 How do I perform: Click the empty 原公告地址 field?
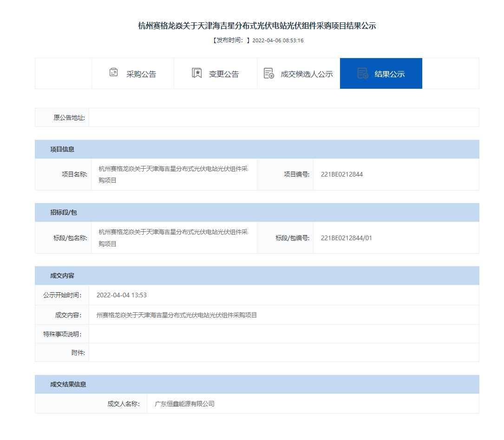(x=283, y=118)
